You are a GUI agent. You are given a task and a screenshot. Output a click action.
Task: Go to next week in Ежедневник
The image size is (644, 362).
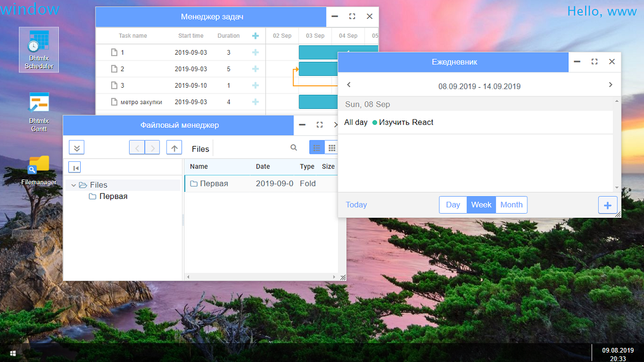click(610, 85)
